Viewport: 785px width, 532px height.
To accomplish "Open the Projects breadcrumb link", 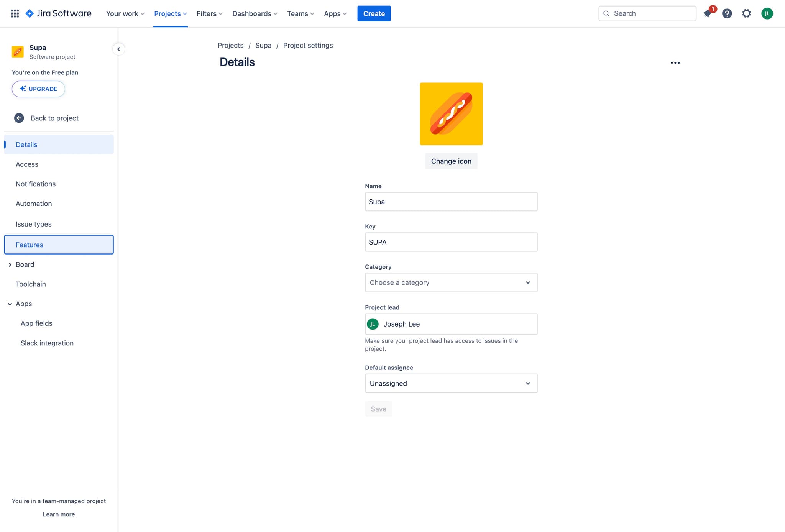I will click(230, 45).
